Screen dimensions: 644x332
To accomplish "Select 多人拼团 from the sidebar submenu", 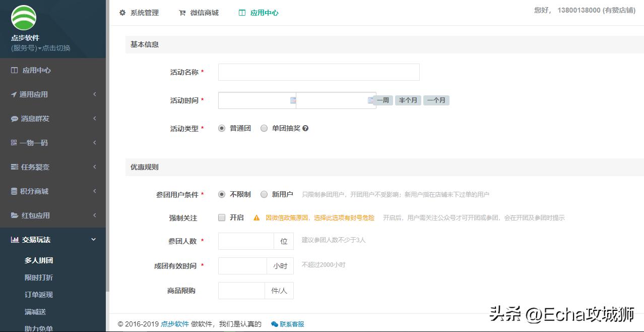I will 39,260.
